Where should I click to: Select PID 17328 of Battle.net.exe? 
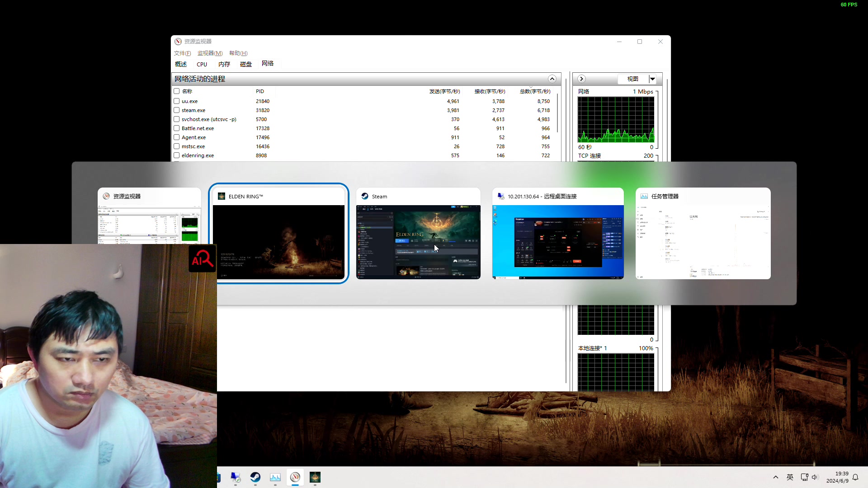[x=263, y=128]
